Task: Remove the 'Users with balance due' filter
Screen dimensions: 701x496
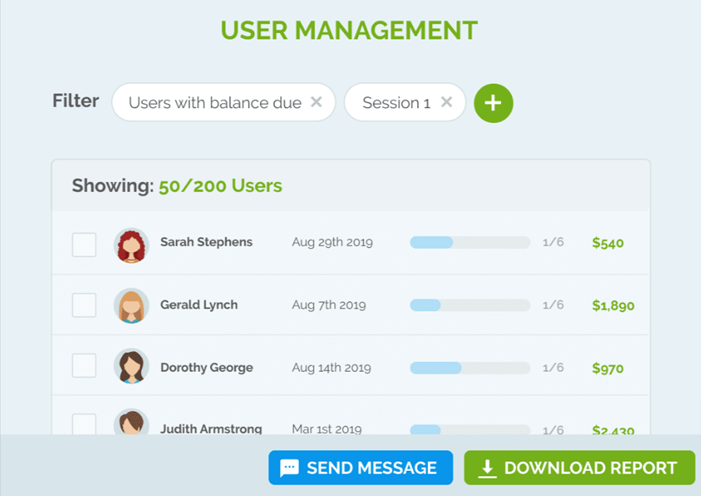Action: 316,102
